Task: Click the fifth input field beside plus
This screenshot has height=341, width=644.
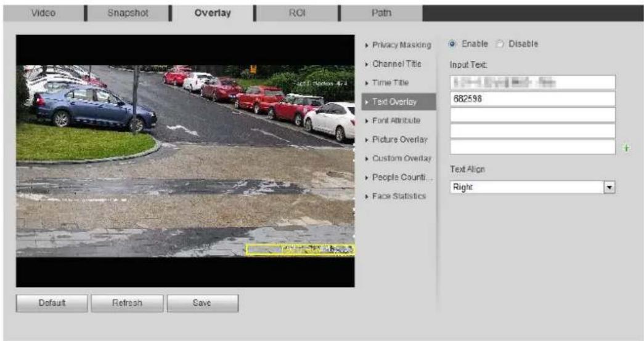Action: tap(532, 147)
